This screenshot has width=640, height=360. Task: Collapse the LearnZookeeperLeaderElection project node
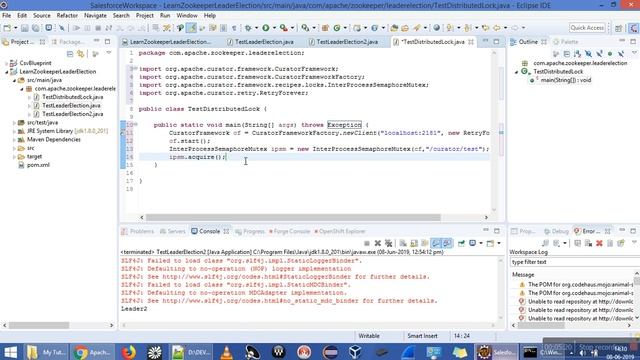click(x=7, y=71)
